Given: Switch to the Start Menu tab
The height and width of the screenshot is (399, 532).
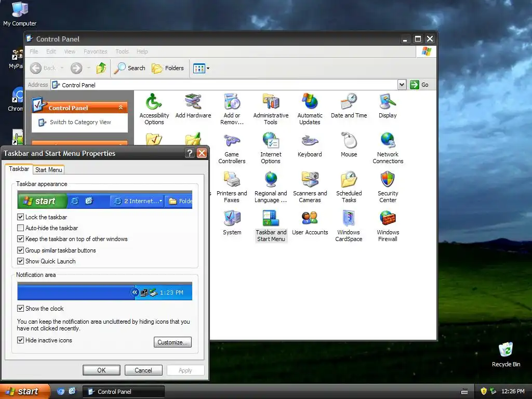Looking at the screenshot, I should coord(48,170).
